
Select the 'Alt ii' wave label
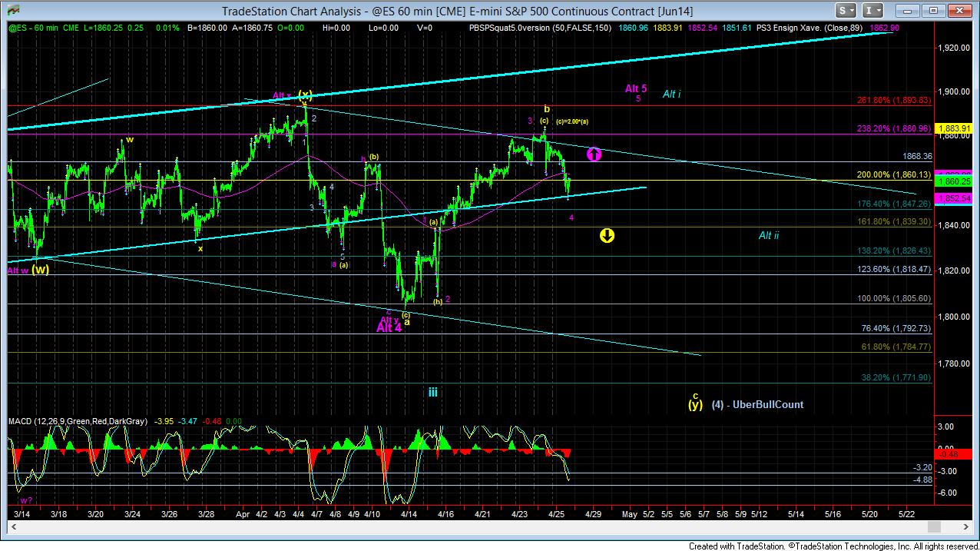(x=769, y=235)
